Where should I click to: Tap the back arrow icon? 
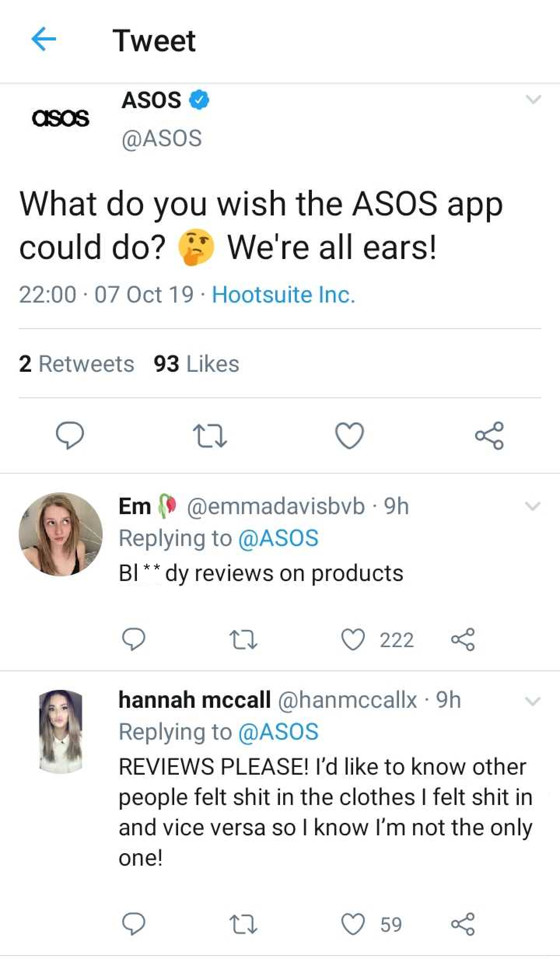(44, 39)
